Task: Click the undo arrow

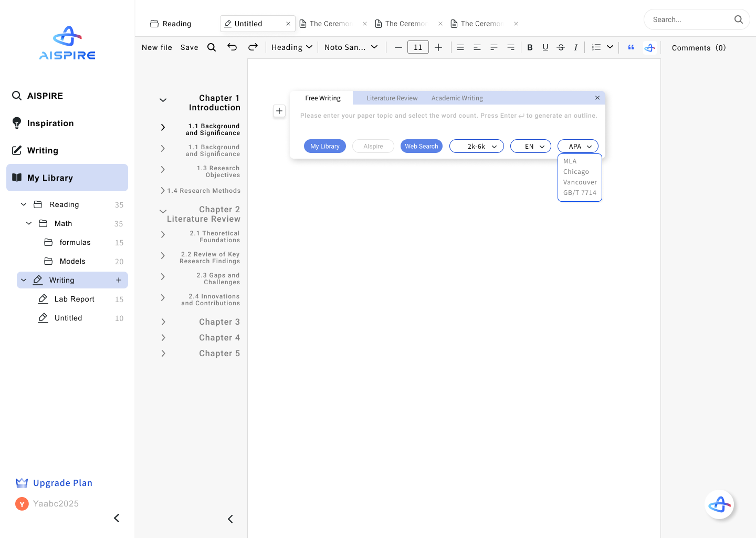Action: coord(232,47)
